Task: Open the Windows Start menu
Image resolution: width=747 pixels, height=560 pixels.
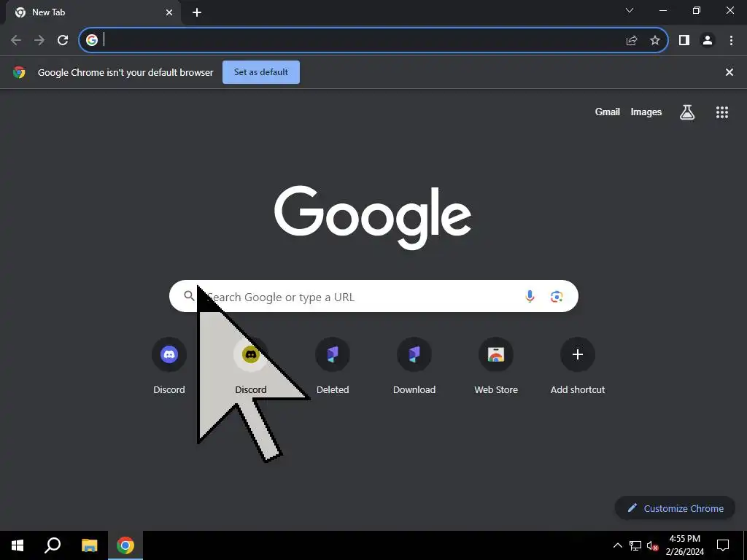Action: click(x=18, y=545)
